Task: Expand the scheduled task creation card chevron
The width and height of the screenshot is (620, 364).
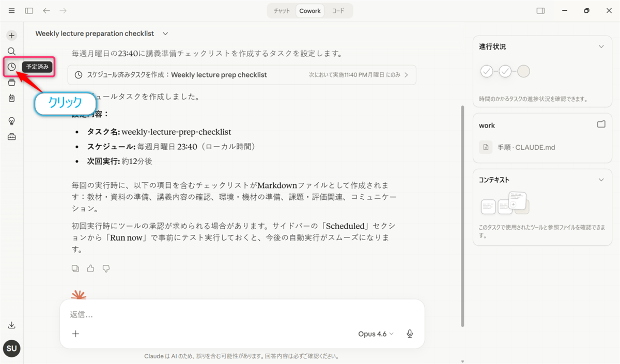Action: pyautogui.click(x=407, y=75)
